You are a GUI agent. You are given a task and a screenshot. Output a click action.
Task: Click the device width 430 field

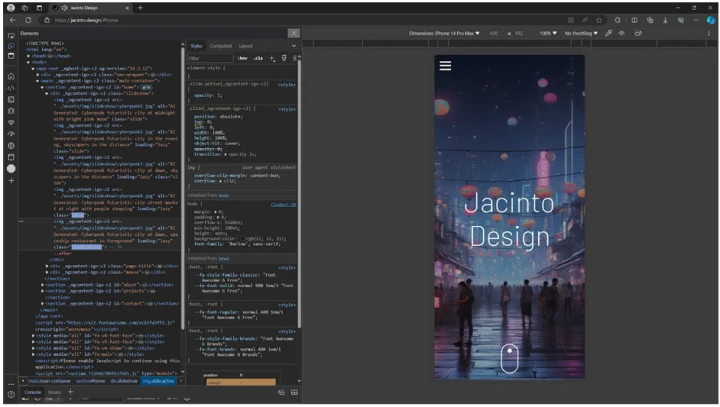(x=494, y=33)
